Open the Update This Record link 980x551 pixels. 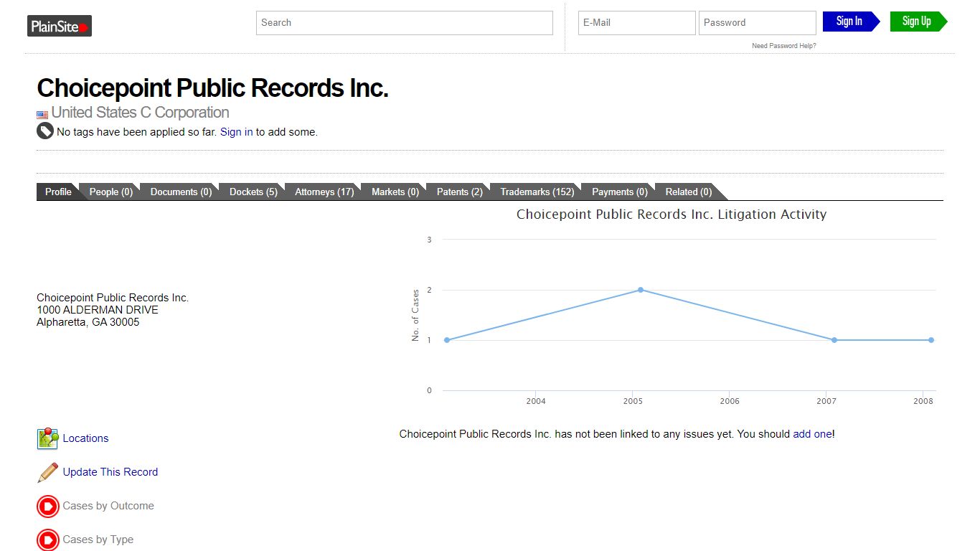point(110,472)
